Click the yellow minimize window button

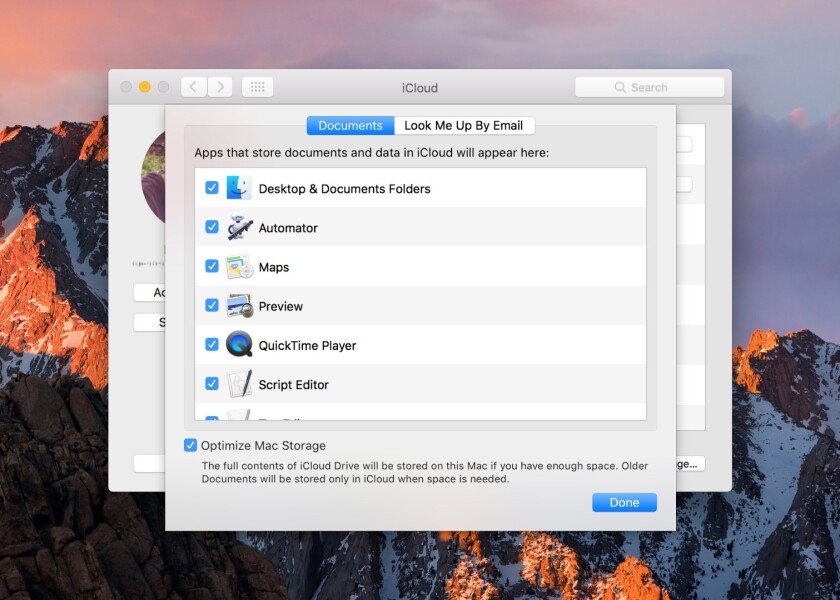(145, 87)
